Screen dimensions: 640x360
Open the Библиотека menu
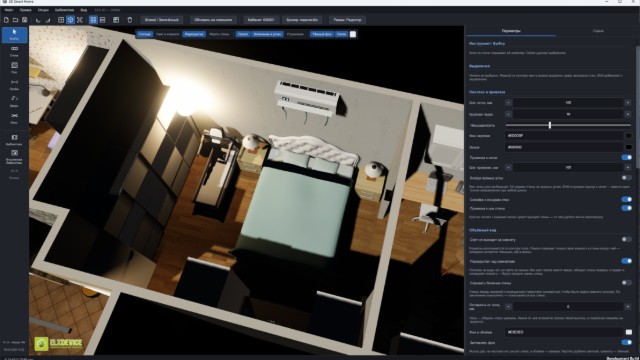[x=64, y=10]
